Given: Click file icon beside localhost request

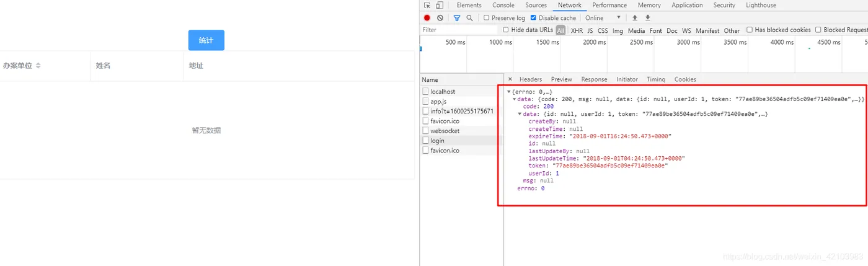Looking at the screenshot, I should [425, 91].
